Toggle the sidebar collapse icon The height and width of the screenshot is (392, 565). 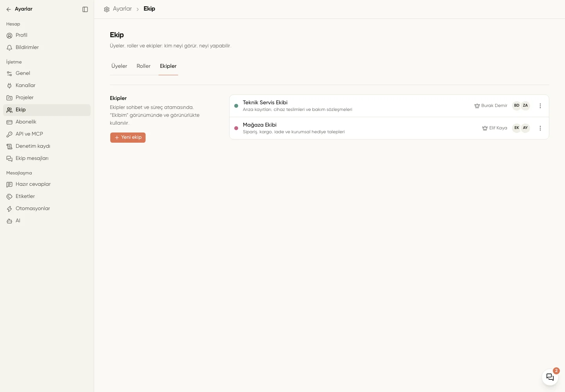click(85, 9)
